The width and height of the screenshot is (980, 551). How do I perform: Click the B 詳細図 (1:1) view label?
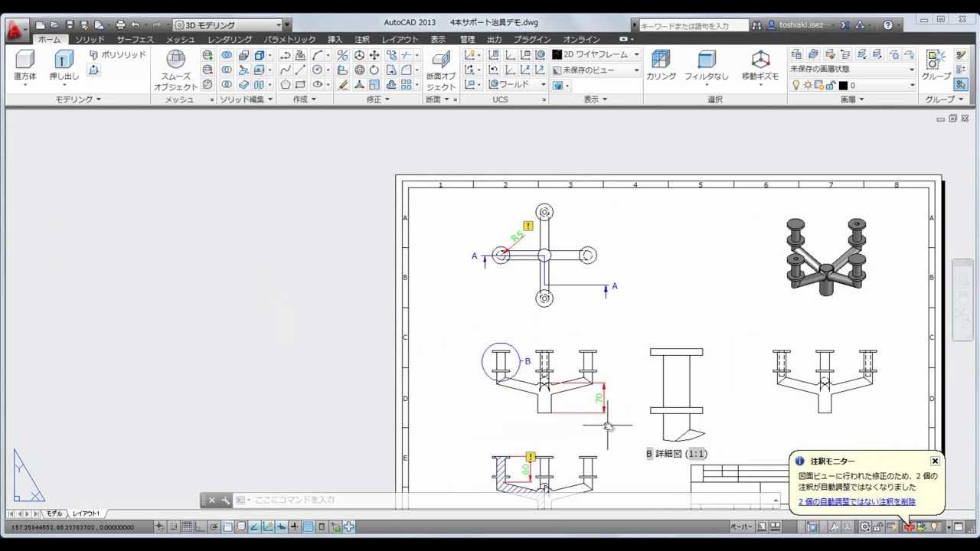click(677, 454)
